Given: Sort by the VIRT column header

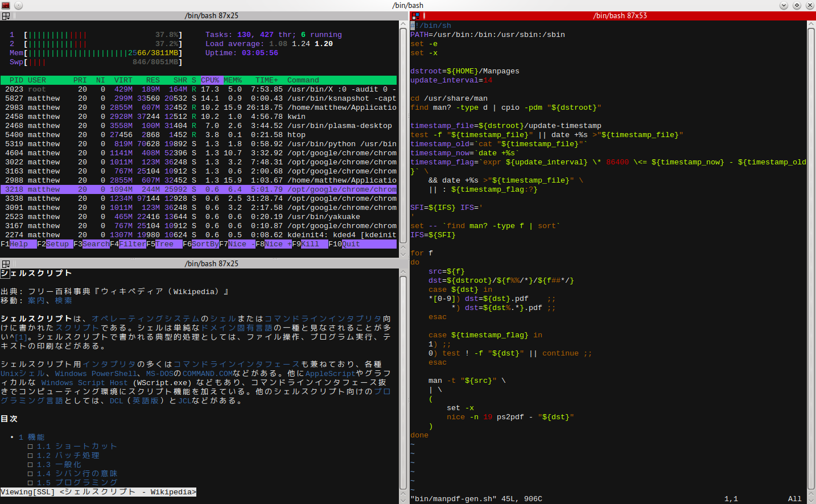Looking at the screenshot, I should (123, 80).
